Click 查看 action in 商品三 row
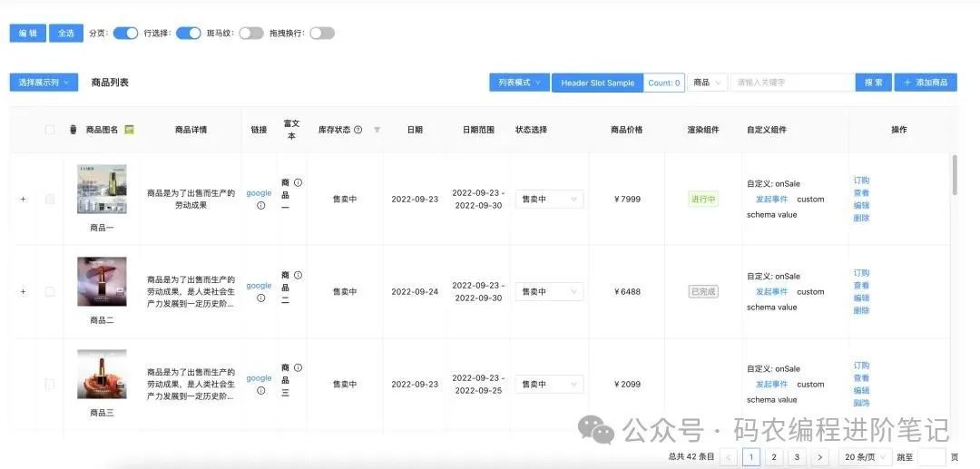The width and height of the screenshot is (980, 469). (x=861, y=377)
